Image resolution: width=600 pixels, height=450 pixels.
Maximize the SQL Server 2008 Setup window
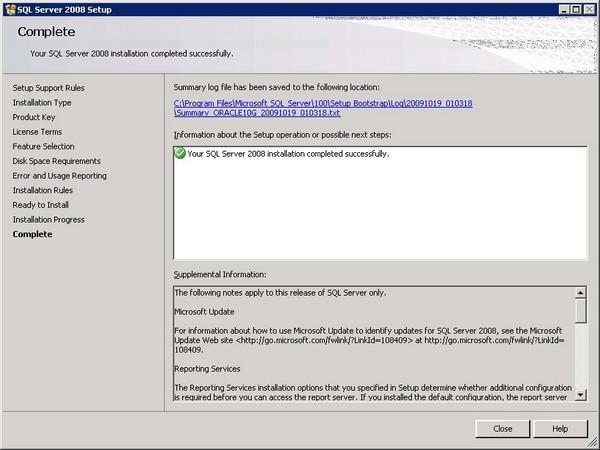[x=575, y=9]
